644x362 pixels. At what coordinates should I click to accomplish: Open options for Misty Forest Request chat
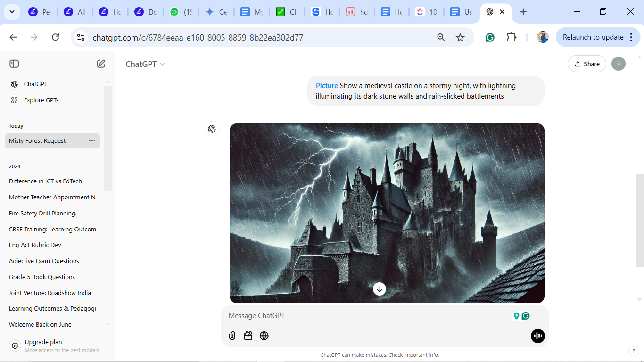(x=92, y=140)
